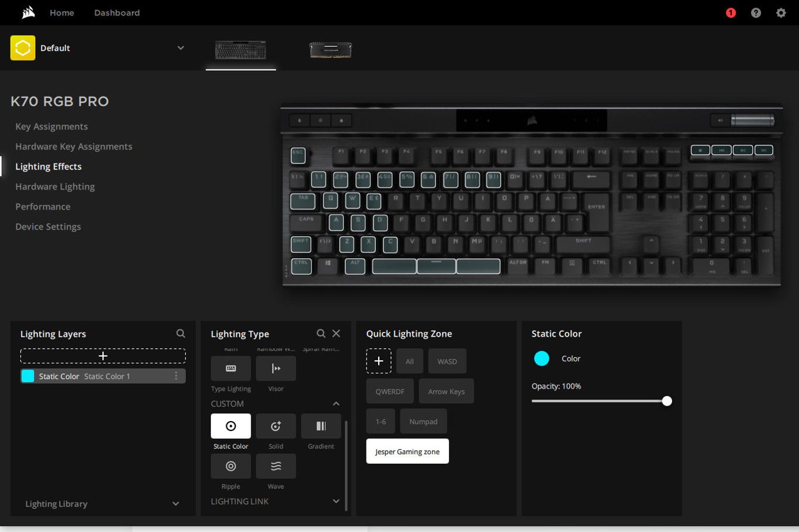
Task: Open the Default profile dropdown
Action: coord(181,48)
